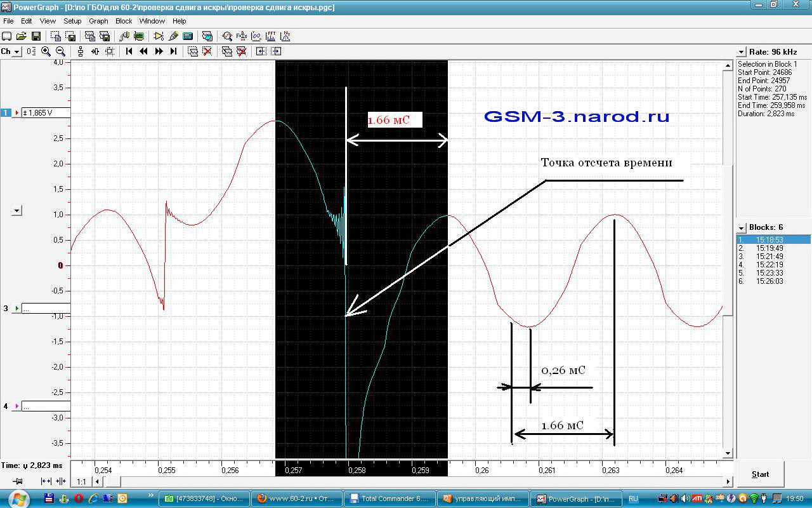Image resolution: width=812 pixels, height=508 pixels.
Task: Switch to Total Commander taskbar window
Action: [x=390, y=498]
